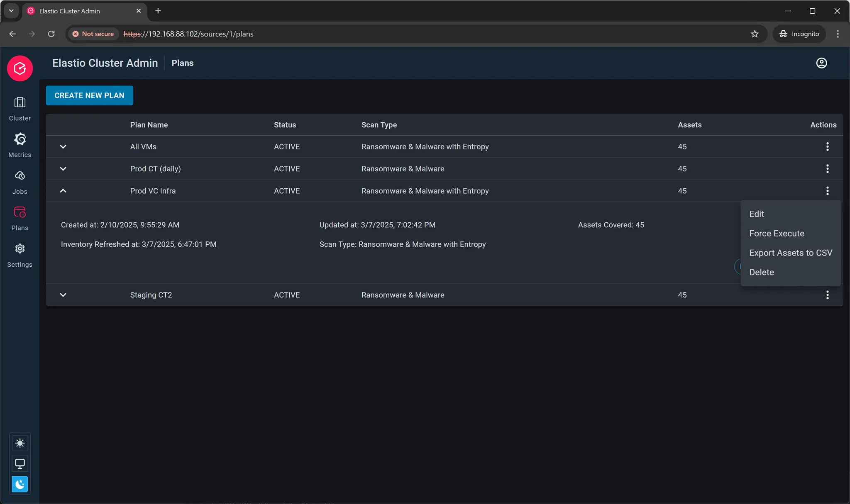Screen dimensions: 850x504
Task: Click the Status column header
Action: (285, 125)
